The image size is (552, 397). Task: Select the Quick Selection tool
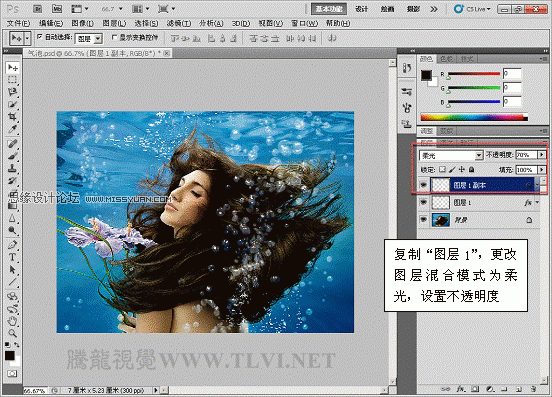coord(13,104)
